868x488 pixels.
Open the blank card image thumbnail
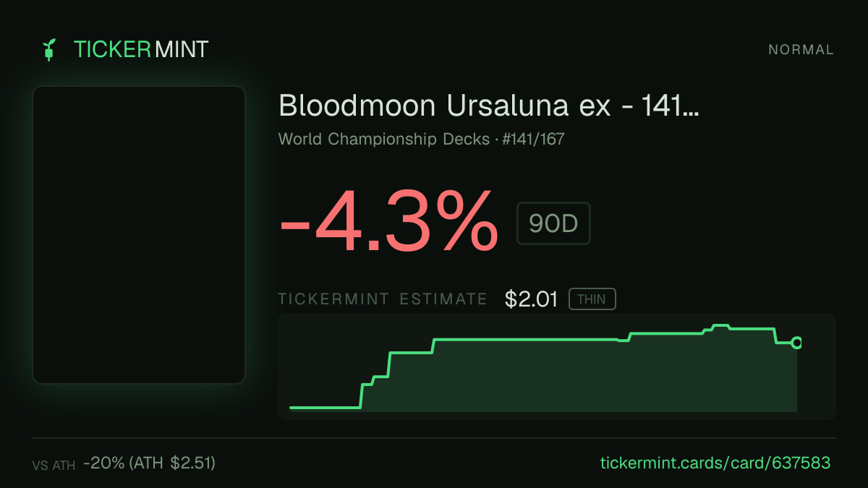point(139,235)
